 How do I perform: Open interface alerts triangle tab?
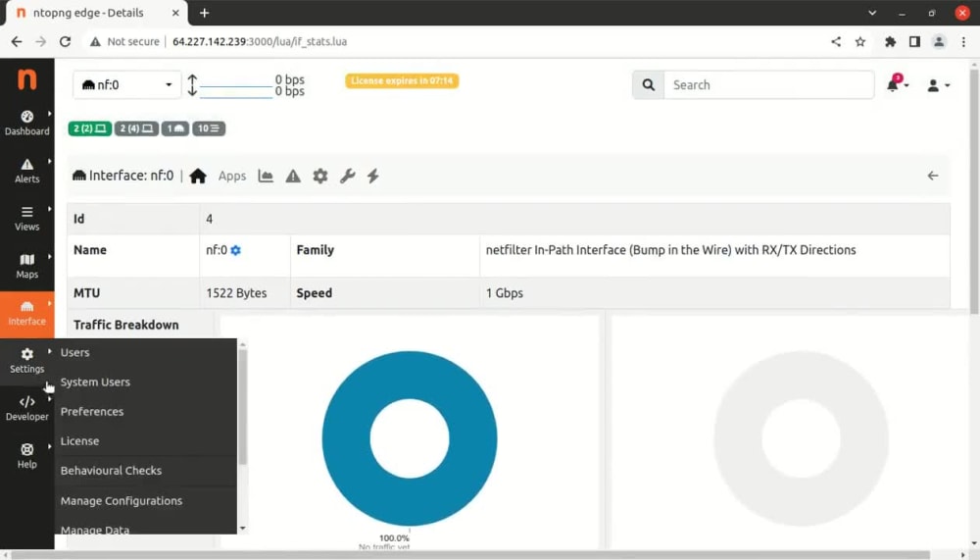pyautogui.click(x=293, y=176)
